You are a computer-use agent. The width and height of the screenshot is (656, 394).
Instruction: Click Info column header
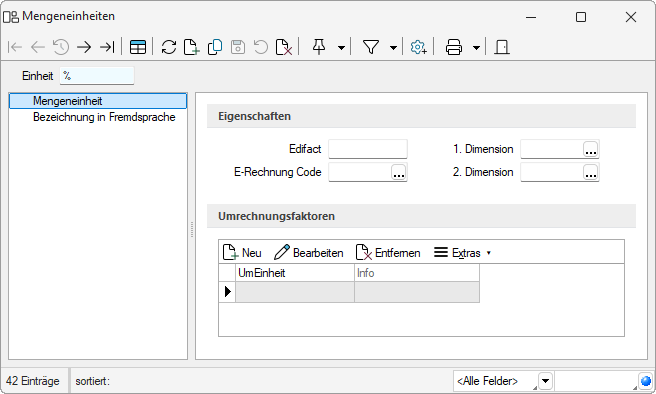tap(417, 273)
